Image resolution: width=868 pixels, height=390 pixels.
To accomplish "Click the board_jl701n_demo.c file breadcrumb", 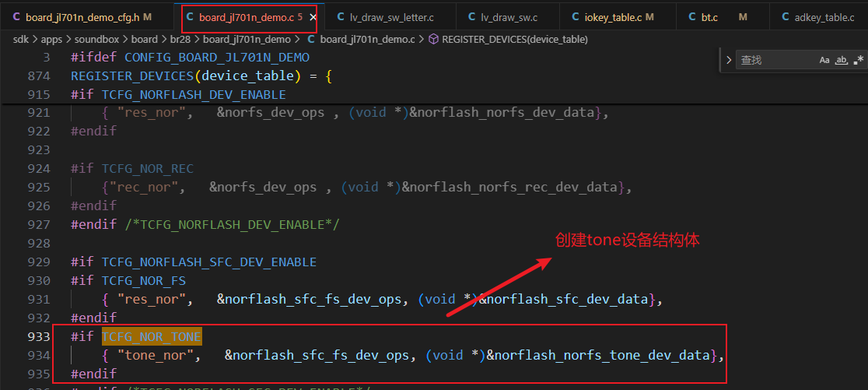I will (368, 40).
